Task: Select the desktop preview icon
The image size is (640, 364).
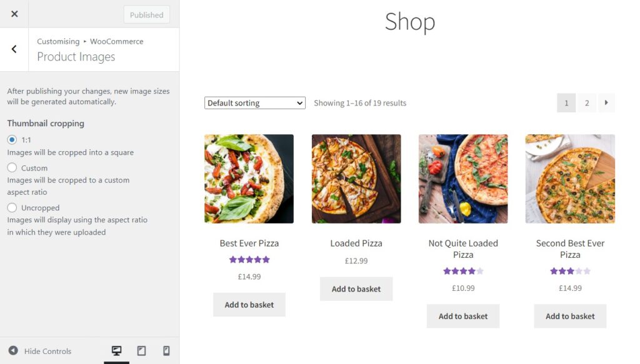Action: pos(116,351)
